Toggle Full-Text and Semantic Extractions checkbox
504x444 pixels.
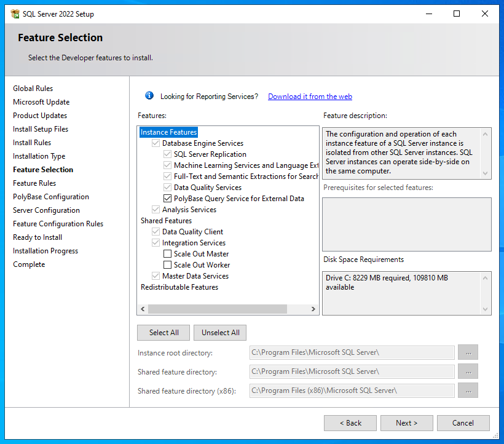click(167, 176)
